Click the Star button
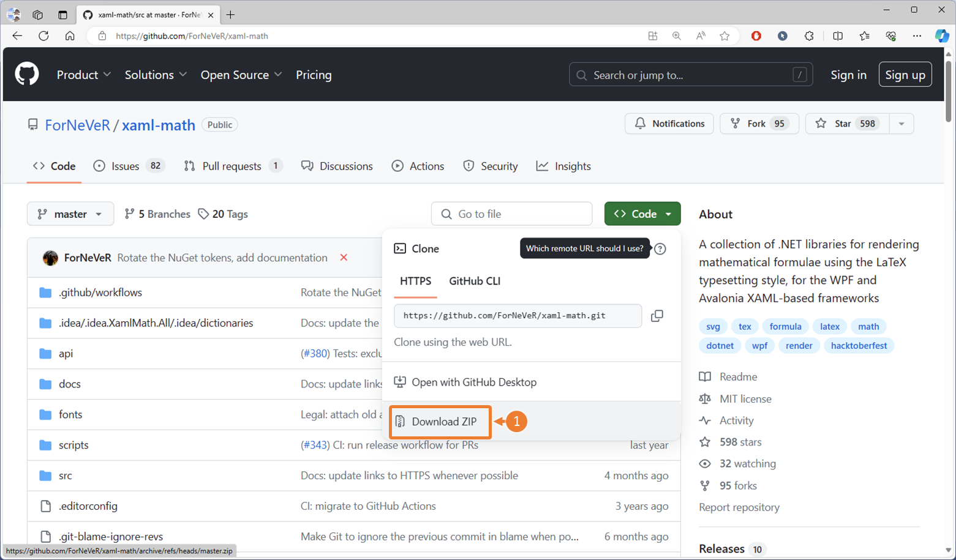The width and height of the screenshot is (956, 560). pyautogui.click(x=848, y=124)
